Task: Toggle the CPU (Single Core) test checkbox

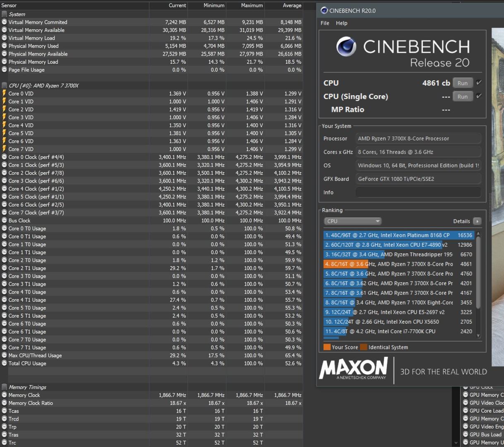Action: tap(479, 96)
